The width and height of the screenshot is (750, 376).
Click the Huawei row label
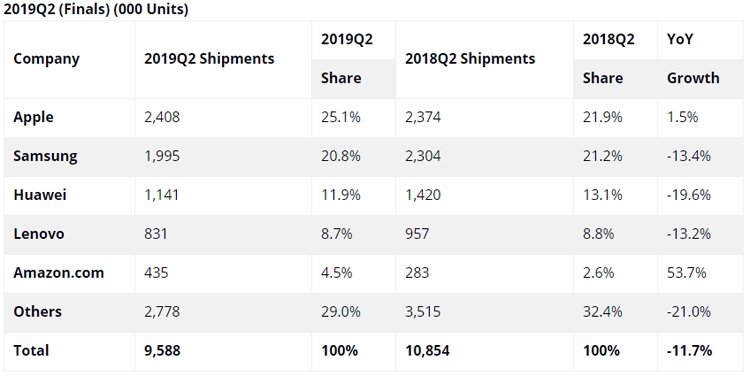(40, 195)
